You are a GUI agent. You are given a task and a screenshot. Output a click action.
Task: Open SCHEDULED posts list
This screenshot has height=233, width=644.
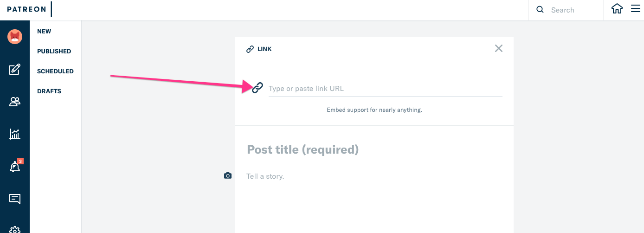55,71
